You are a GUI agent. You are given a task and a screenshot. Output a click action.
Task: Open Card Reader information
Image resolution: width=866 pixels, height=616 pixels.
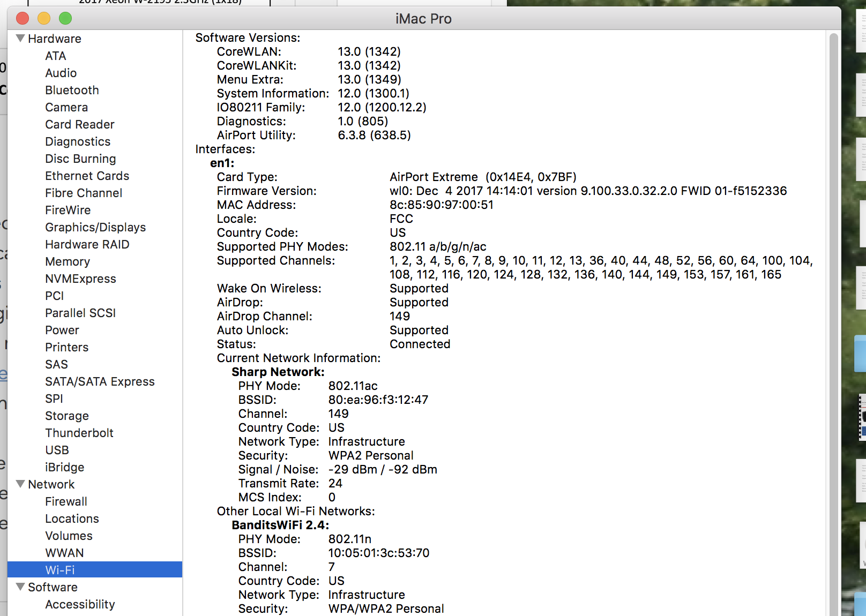tap(80, 124)
